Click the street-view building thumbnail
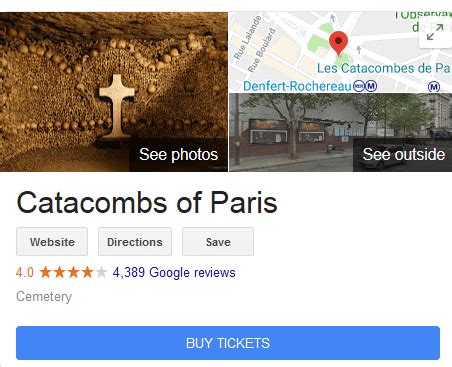 coord(291,132)
